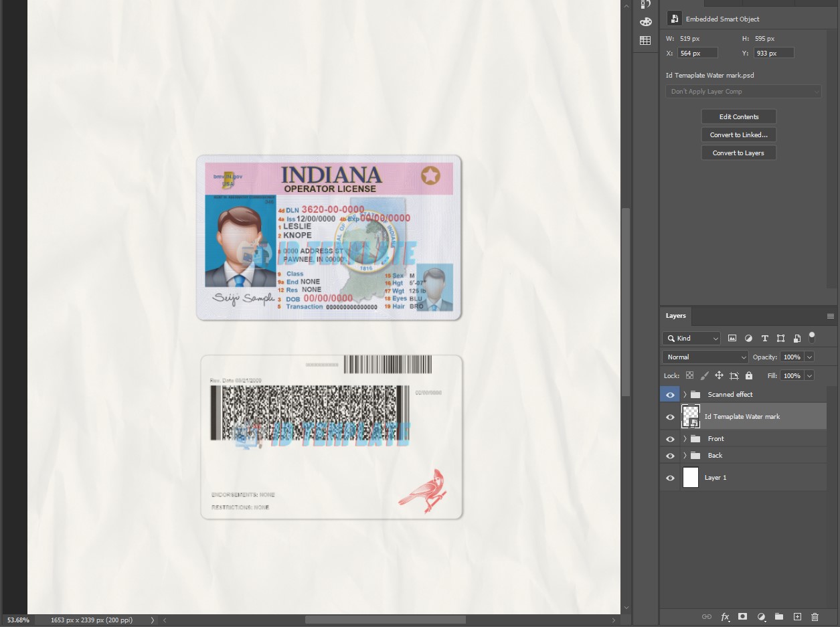Click the vertical canvas scrollbar thumb
This screenshot has width=840, height=627.
pyautogui.click(x=626, y=301)
